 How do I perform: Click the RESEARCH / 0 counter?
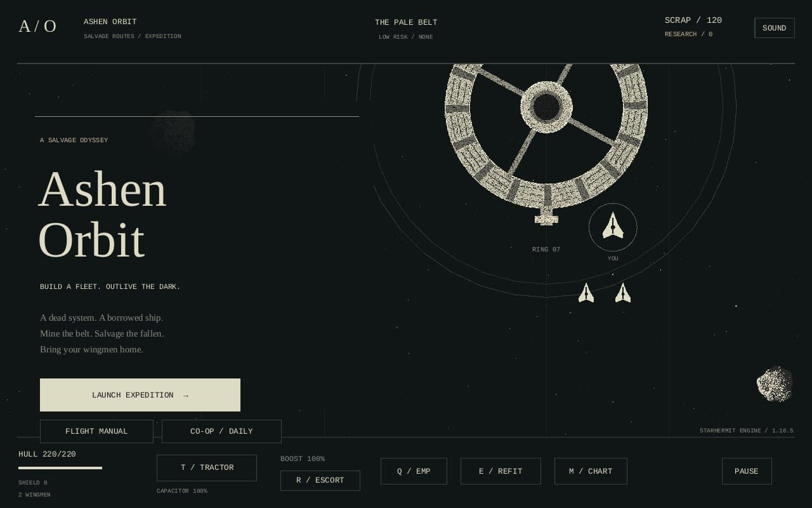pyautogui.click(x=688, y=34)
